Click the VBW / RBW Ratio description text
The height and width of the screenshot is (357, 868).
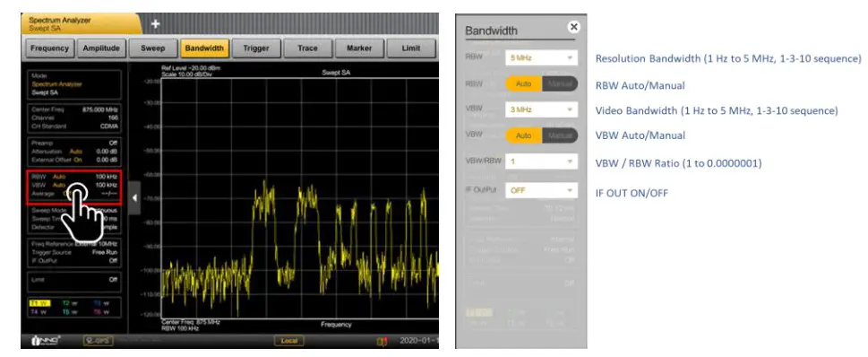(678, 163)
